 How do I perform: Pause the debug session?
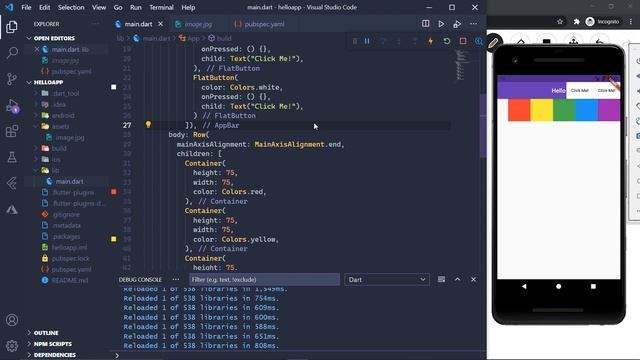pyautogui.click(x=367, y=41)
